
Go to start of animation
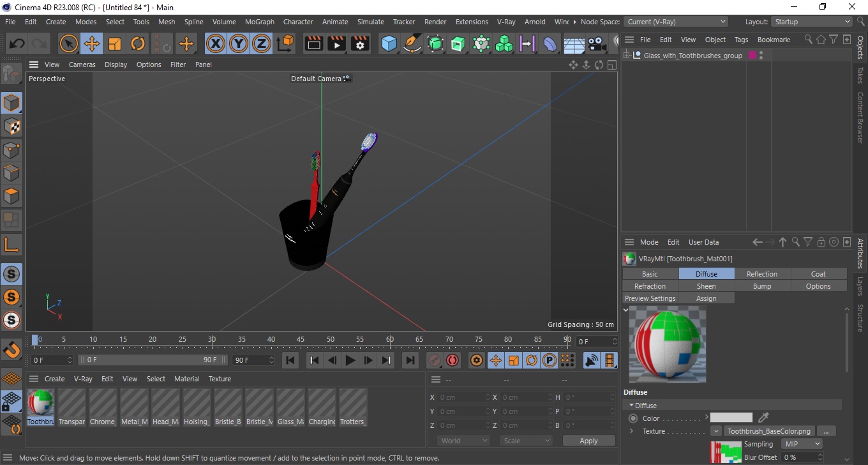(x=290, y=360)
